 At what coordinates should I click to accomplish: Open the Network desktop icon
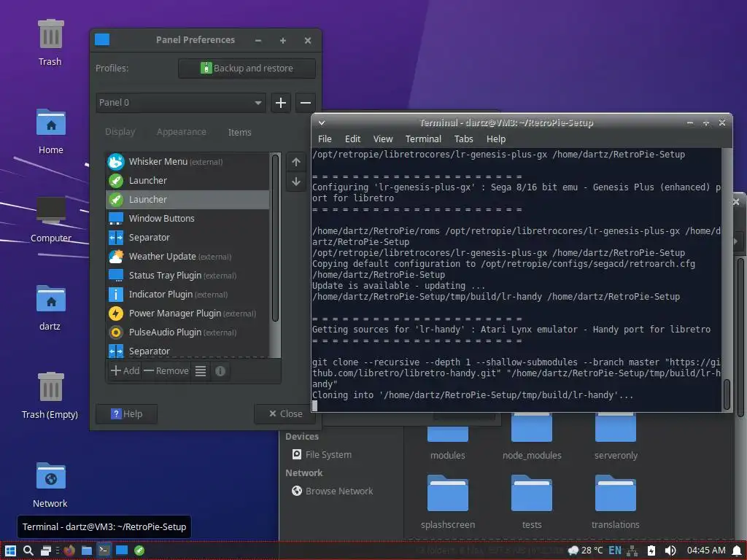click(x=50, y=485)
